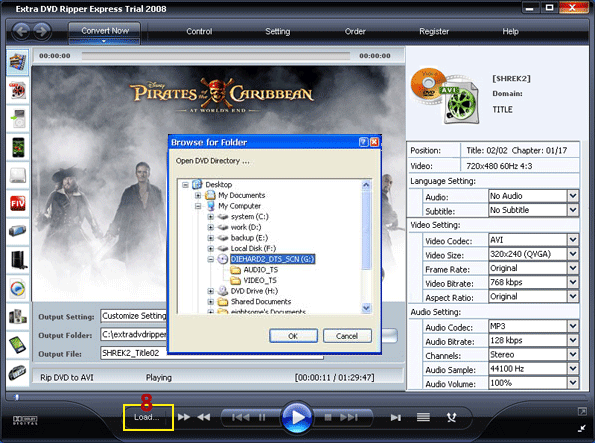
Task: Open the Subtitle dropdown
Action: pyautogui.click(x=573, y=210)
